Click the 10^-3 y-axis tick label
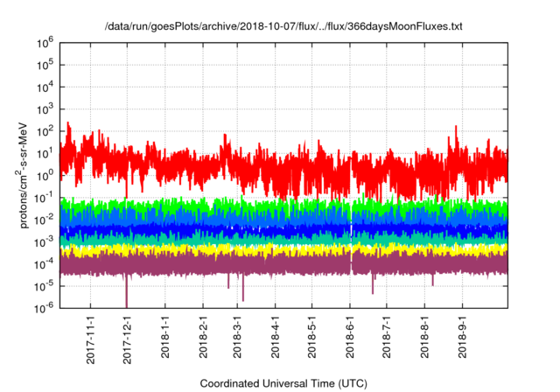Screen dimensions: 560x392 (45, 242)
